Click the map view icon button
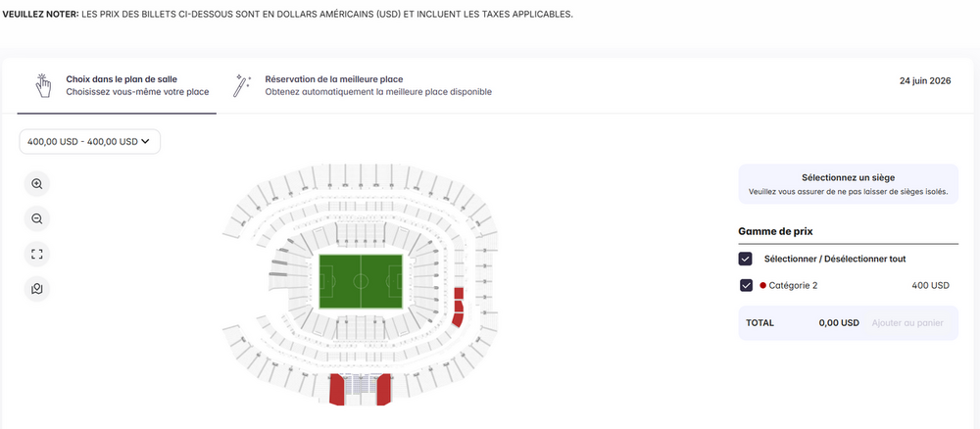 coord(37,289)
